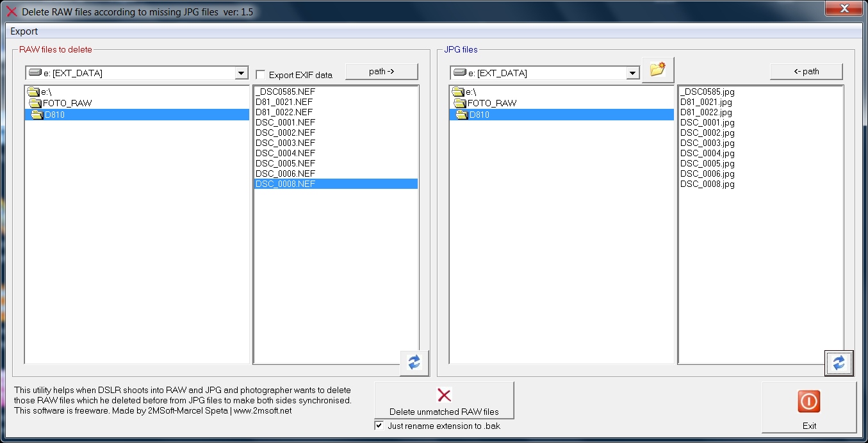Image resolution: width=868 pixels, height=443 pixels.
Task: Open the RAW drive selection dropdown
Action: (242, 73)
